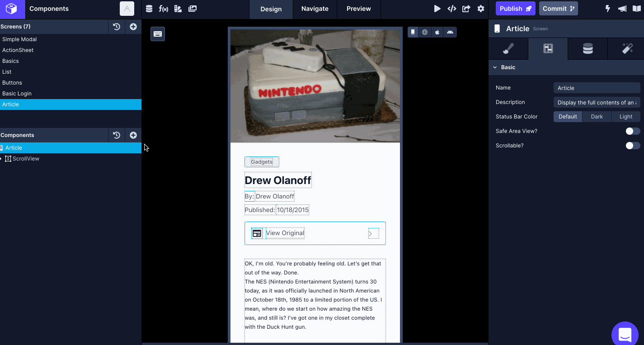Select the Android preview icon

click(x=450, y=32)
